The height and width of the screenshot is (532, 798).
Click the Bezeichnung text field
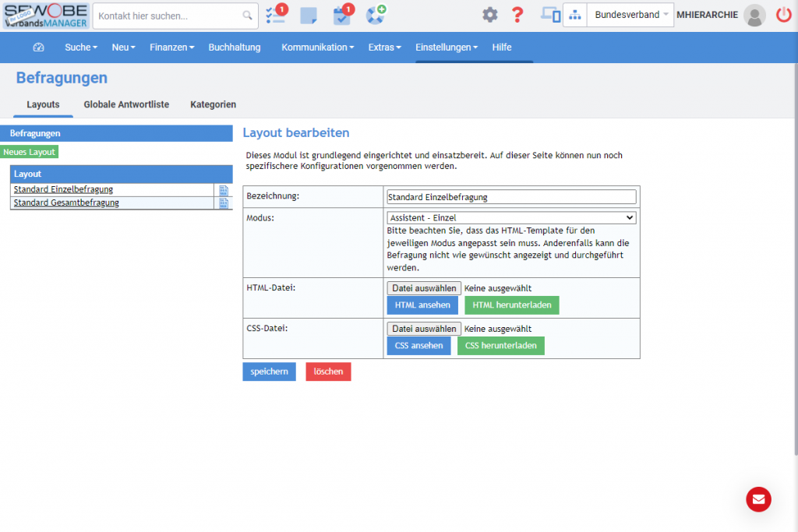pos(511,197)
